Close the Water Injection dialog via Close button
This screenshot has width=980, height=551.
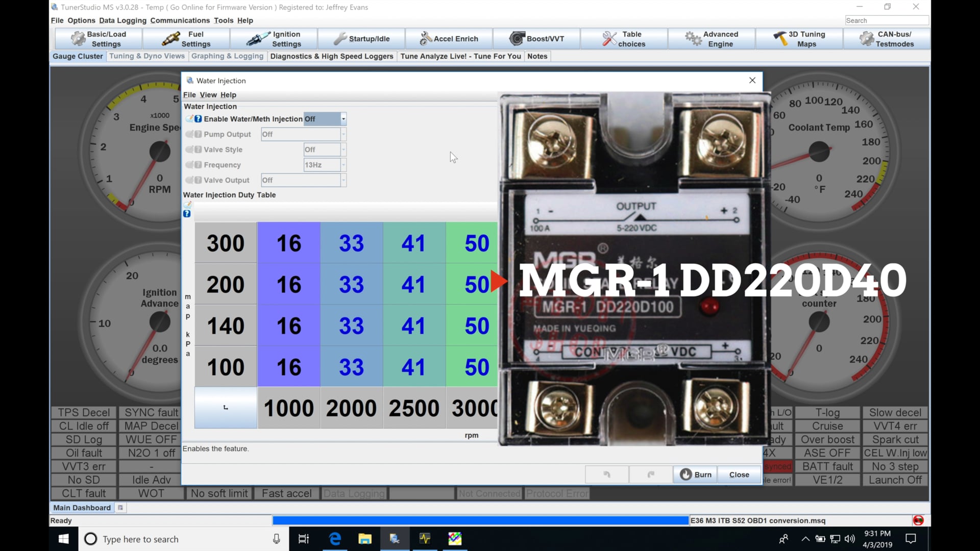[x=739, y=474]
